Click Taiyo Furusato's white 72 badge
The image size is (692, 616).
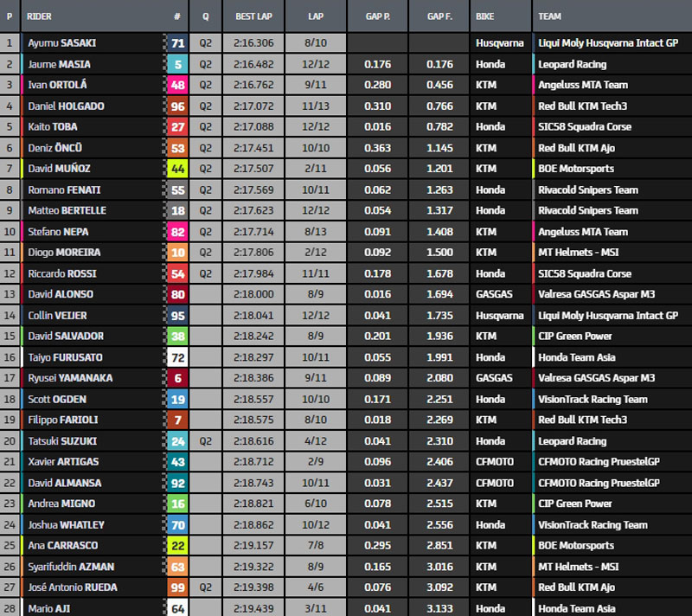tap(177, 357)
